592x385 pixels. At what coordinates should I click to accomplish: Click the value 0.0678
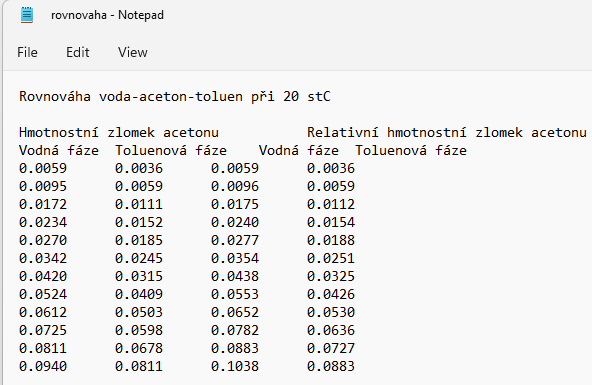click(x=139, y=348)
